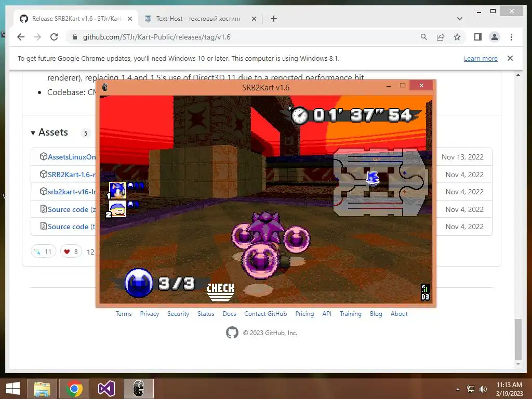Download the SRB2Kart-1.6 asset

(72, 175)
